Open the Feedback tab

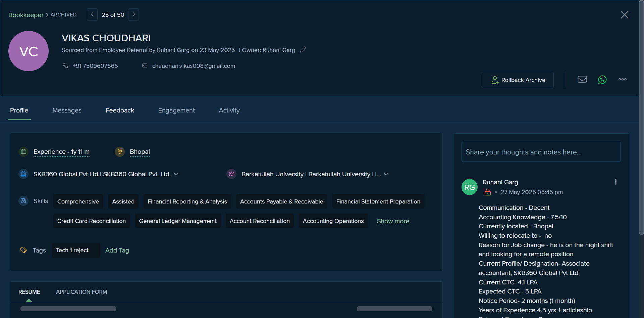tap(120, 110)
